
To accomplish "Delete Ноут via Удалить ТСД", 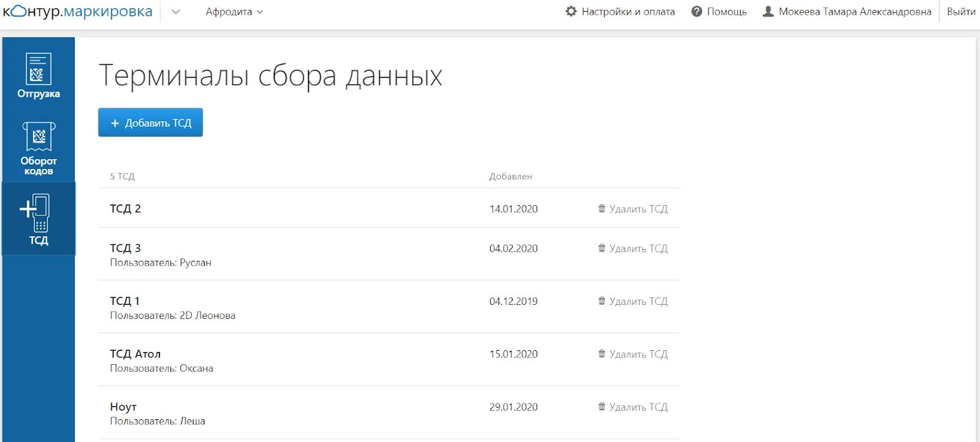I will coord(633,407).
